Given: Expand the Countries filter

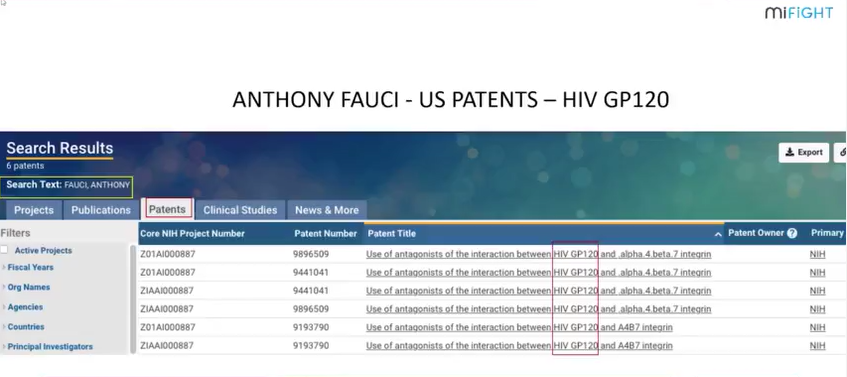Looking at the screenshot, I should (25, 327).
